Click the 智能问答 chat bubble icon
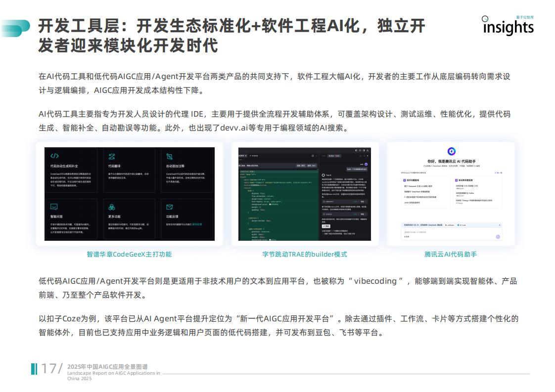The height and width of the screenshot is (392, 555). (54, 207)
